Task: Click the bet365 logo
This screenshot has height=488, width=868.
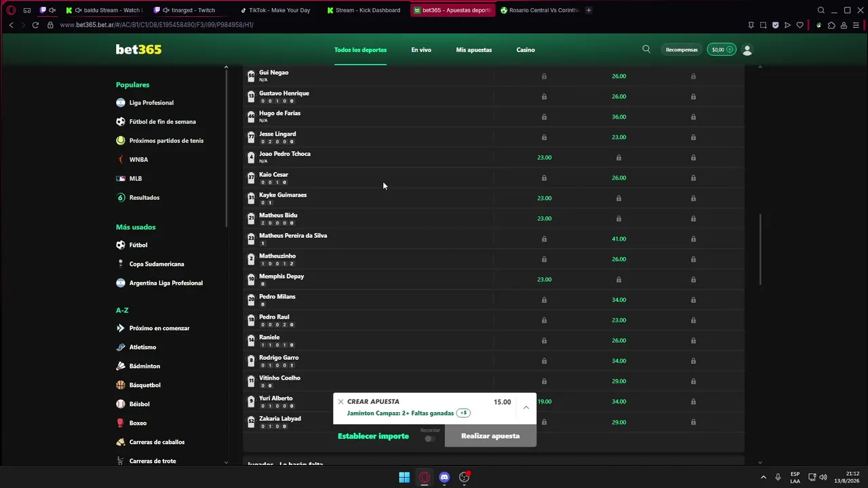Action: coord(138,49)
